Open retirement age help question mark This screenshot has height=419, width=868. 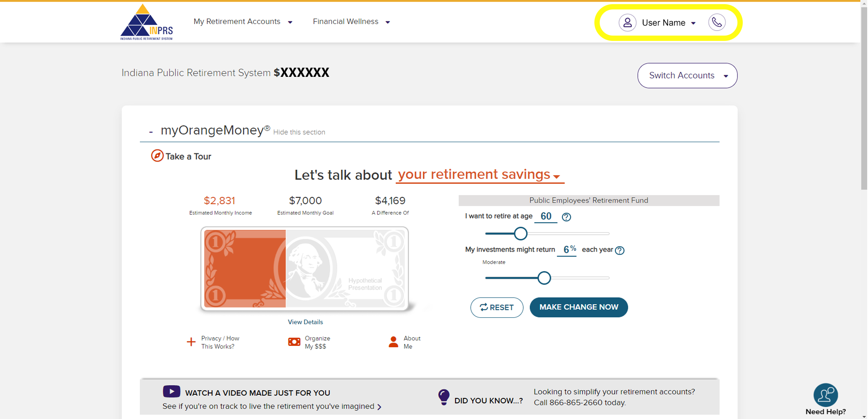(566, 217)
